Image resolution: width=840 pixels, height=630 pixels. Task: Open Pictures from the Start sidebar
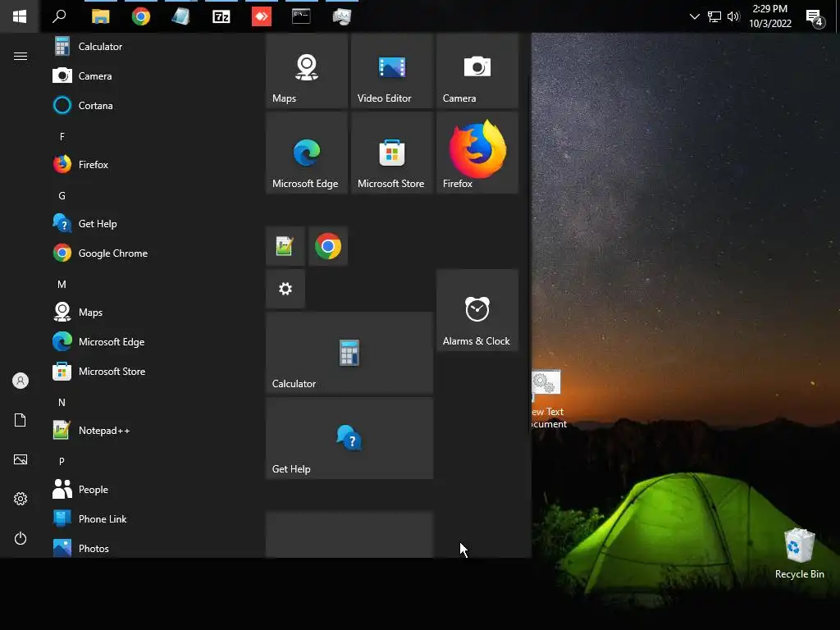click(21, 459)
